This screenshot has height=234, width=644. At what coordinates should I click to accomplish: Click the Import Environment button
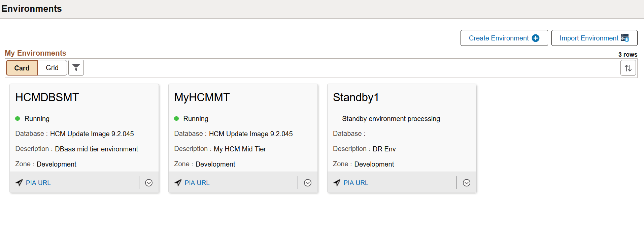click(x=594, y=38)
